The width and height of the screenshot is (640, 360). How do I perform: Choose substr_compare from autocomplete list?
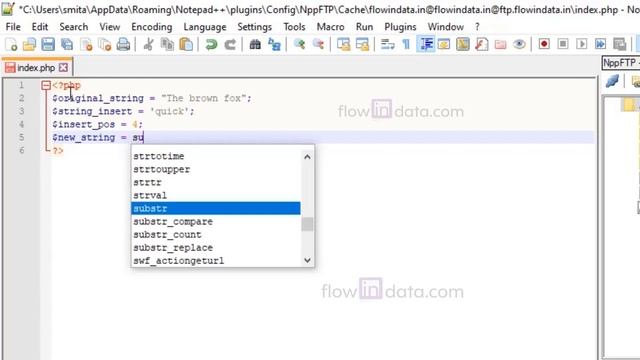(x=216, y=221)
